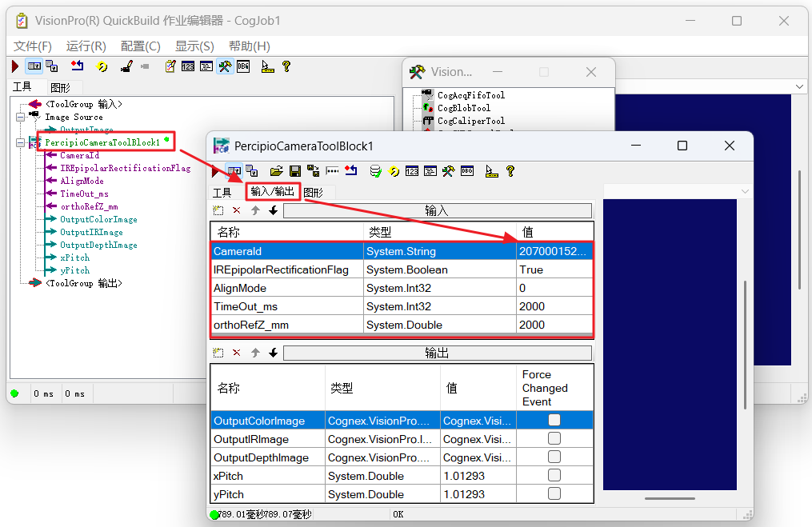Screen dimensions: 812x527
Task: Click the yellow reset arrow in PercipioCameraToolBlock1 toolbar
Action: pos(394,171)
